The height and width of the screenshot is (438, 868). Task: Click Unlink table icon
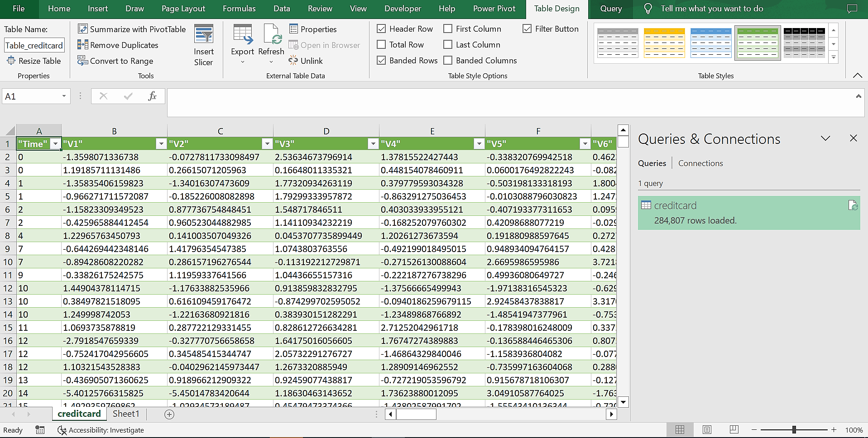click(293, 60)
